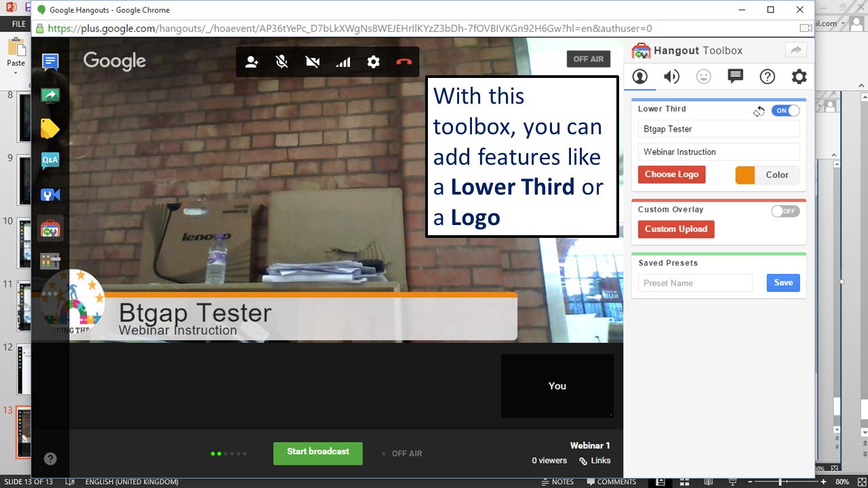The width and height of the screenshot is (868, 488).
Task: Turn off the Lower Third switch
Action: pos(785,110)
